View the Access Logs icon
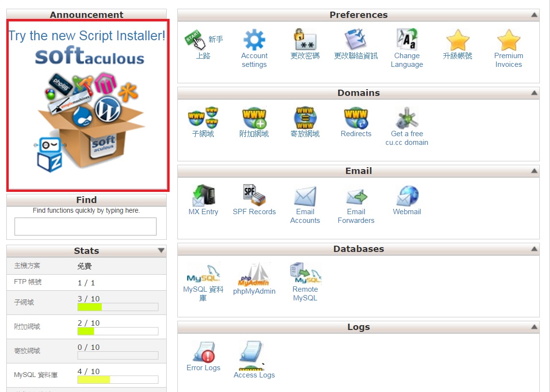Image resolution: width=550 pixels, height=392 pixels. click(x=251, y=356)
